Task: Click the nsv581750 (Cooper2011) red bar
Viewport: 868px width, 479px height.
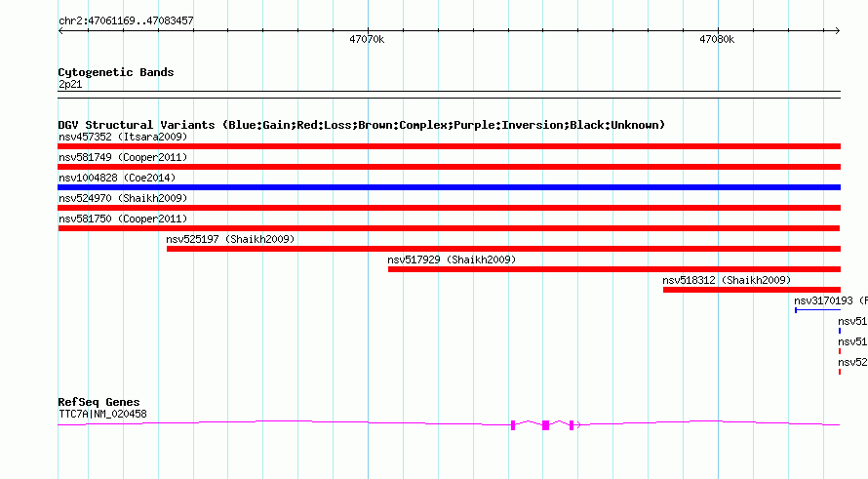Action: [x=449, y=228]
